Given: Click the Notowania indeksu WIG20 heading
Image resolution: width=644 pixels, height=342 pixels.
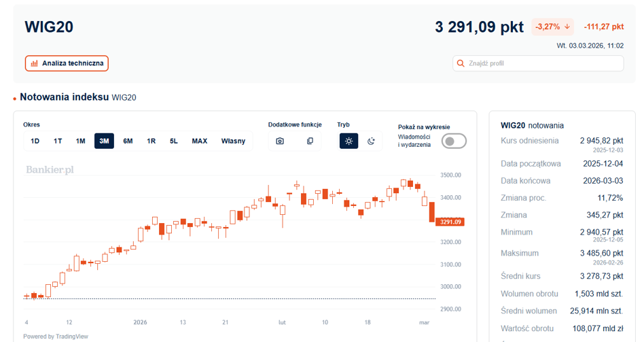Looking at the screenshot, I should click(78, 97).
